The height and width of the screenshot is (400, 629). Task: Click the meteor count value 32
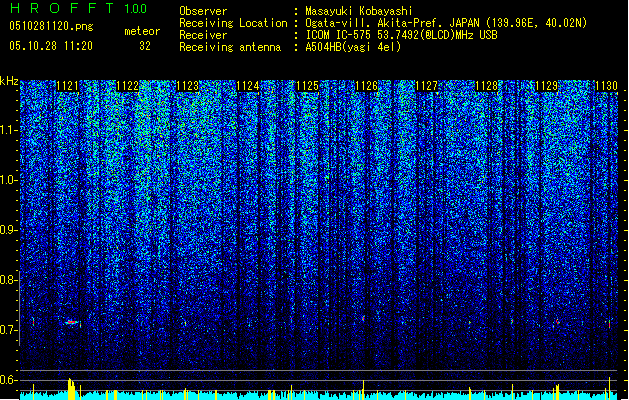pos(145,46)
